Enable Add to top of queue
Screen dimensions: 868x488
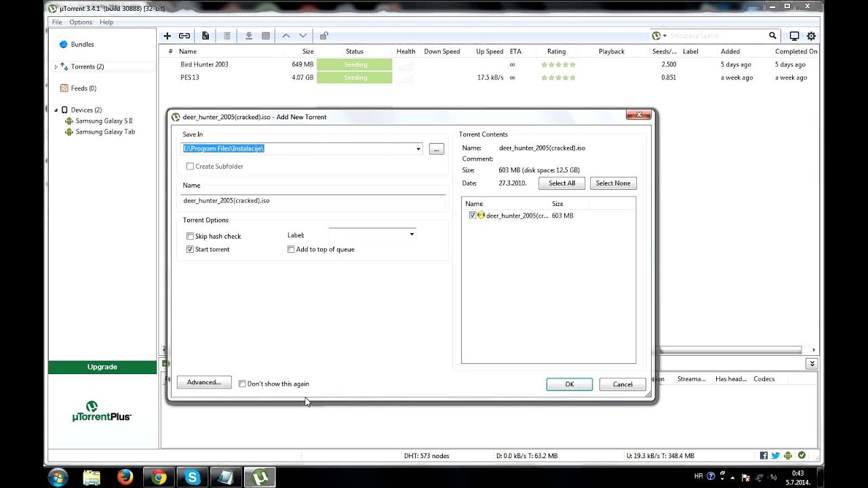click(x=291, y=249)
